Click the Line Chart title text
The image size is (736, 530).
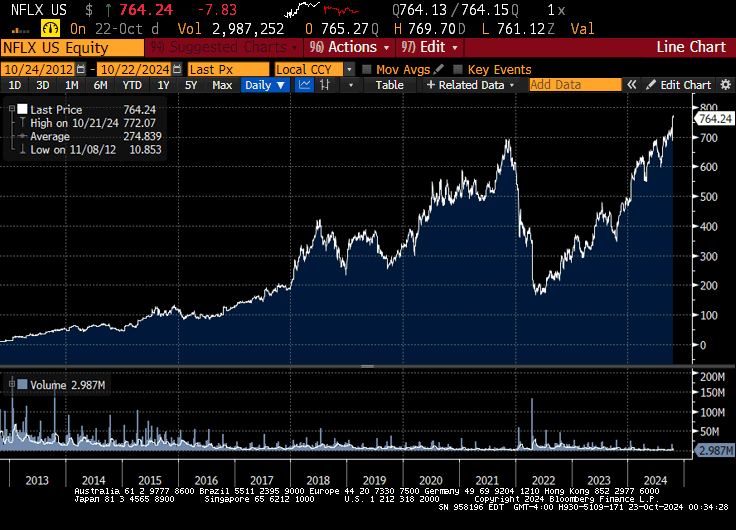[691, 47]
